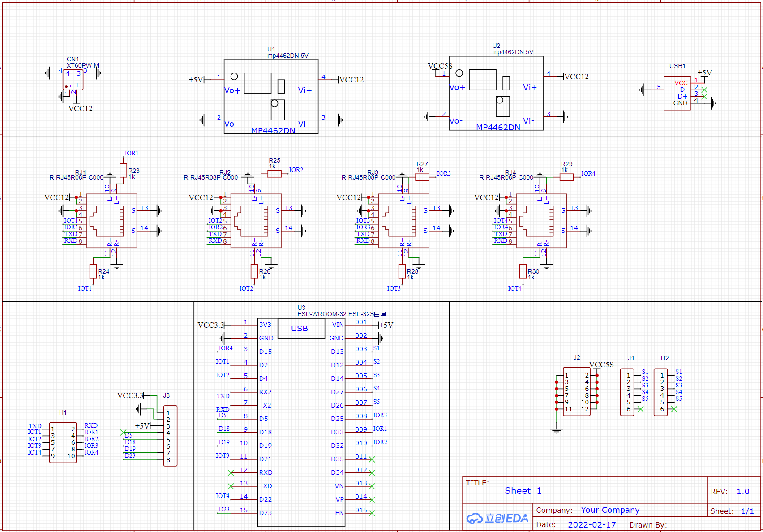The image size is (763, 532).
Task: Click the REV 1.0 value
Action: click(742, 492)
